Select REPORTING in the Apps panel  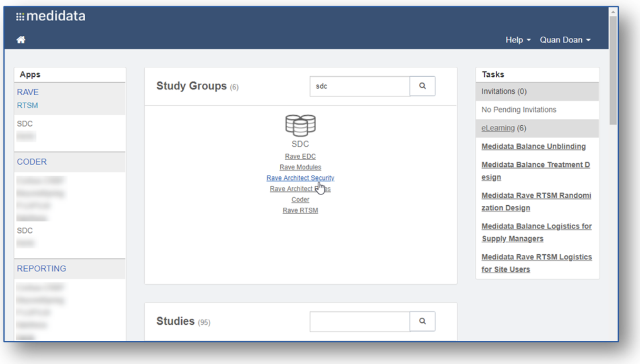coord(41,268)
